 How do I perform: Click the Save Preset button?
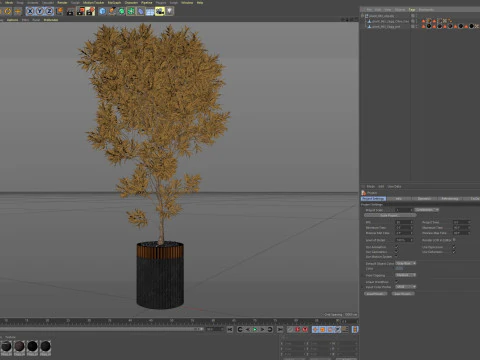click(x=403, y=294)
